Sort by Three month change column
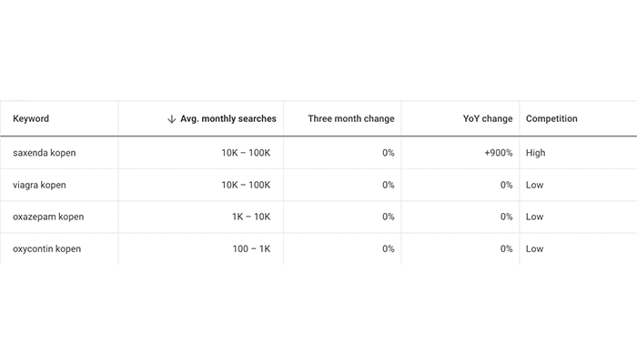Image resolution: width=637 pixels, height=364 pixels. pyautogui.click(x=350, y=119)
